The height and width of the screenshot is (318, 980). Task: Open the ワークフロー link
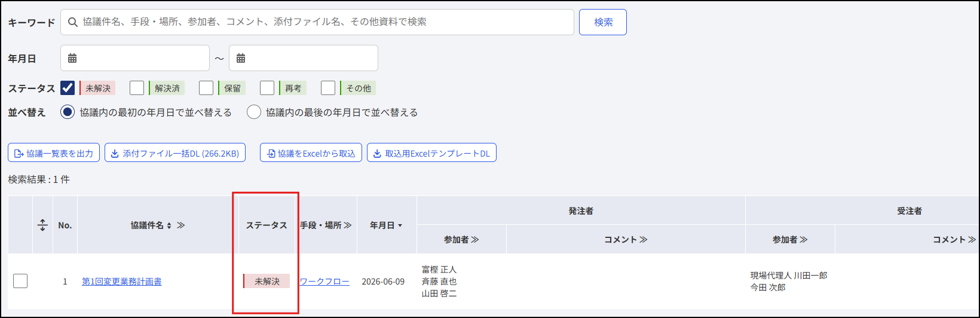pyautogui.click(x=324, y=282)
